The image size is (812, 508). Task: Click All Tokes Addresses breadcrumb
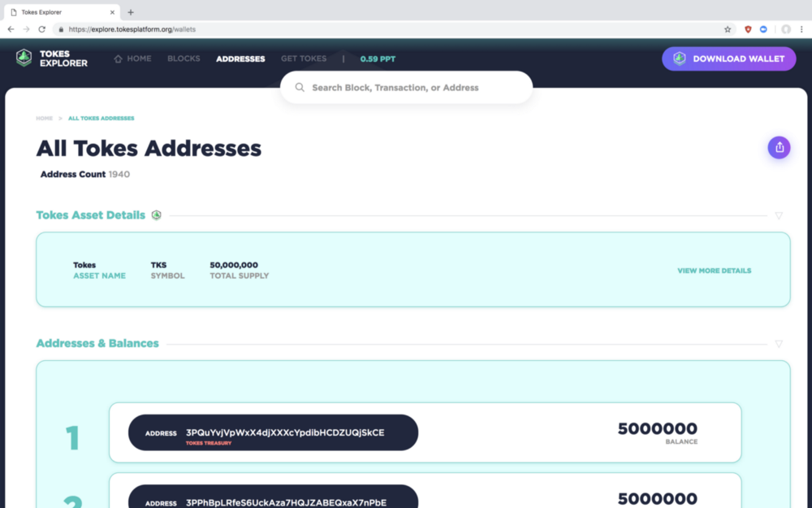[101, 118]
